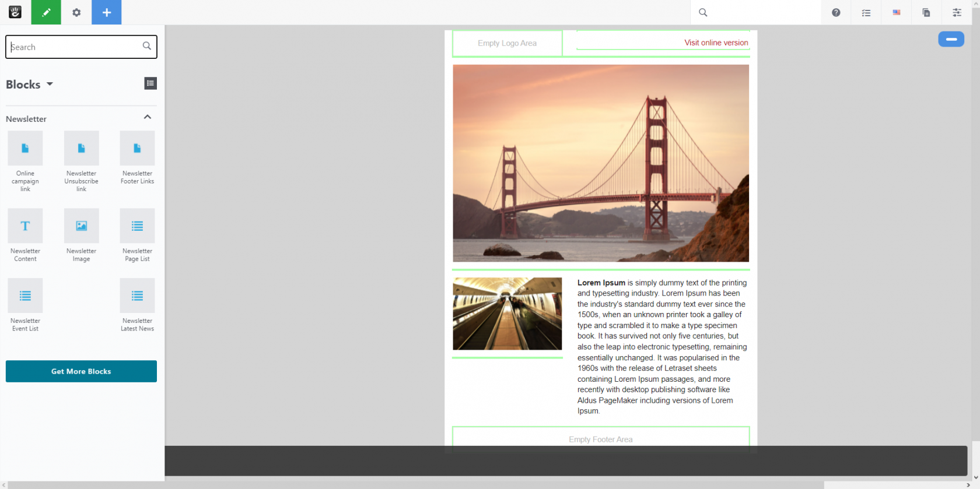The height and width of the screenshot is (489, 980).
Task: Select the US flag language icon
Action: point(897,12)
